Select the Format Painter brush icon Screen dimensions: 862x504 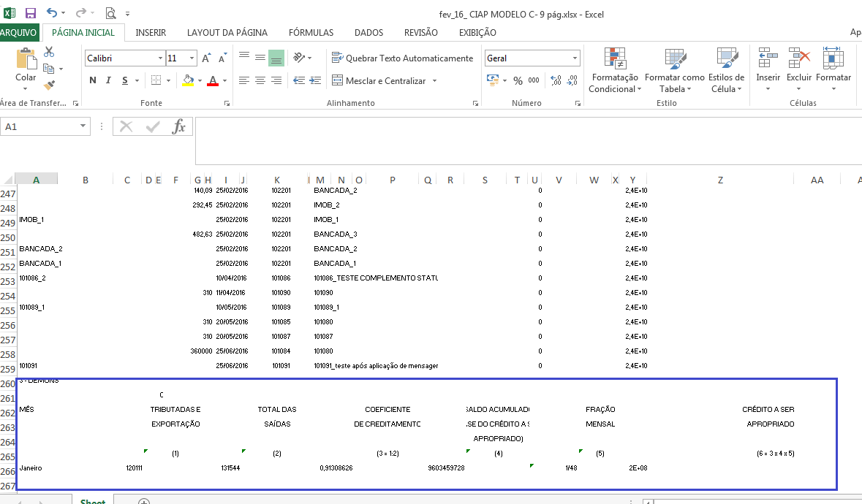tap(49, 85)
